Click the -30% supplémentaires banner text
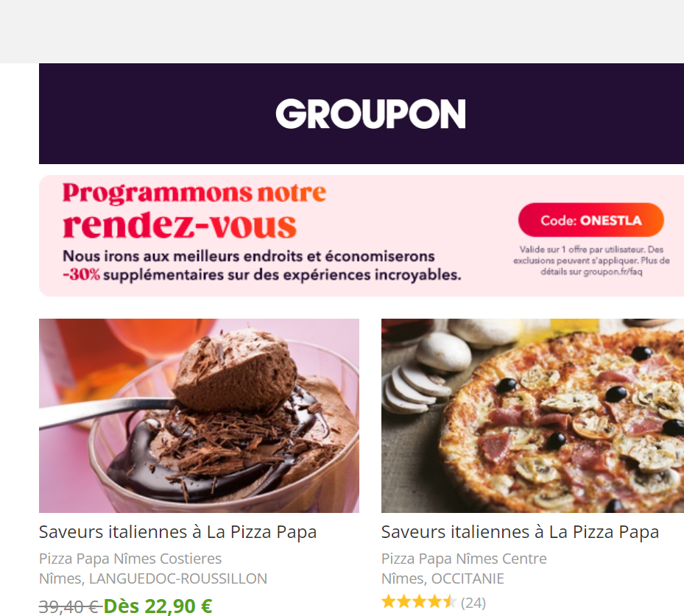The height and width of the screenshot is (616, 684). (x=261, y=275)
